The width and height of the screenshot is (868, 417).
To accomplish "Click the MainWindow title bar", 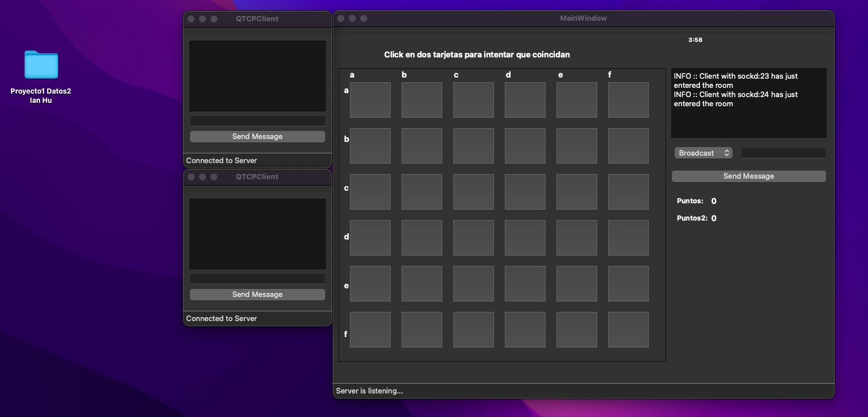I will coord(583,18).
